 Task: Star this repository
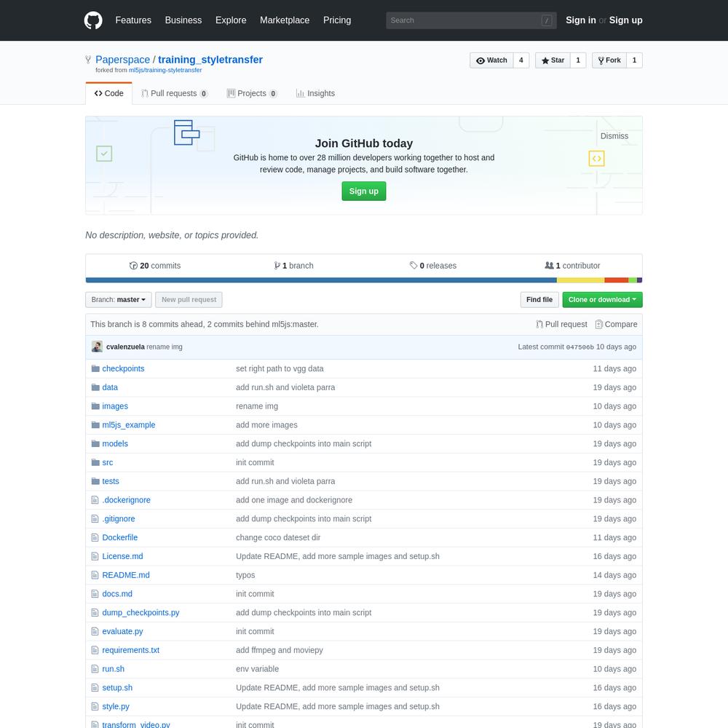click(553, 60)
